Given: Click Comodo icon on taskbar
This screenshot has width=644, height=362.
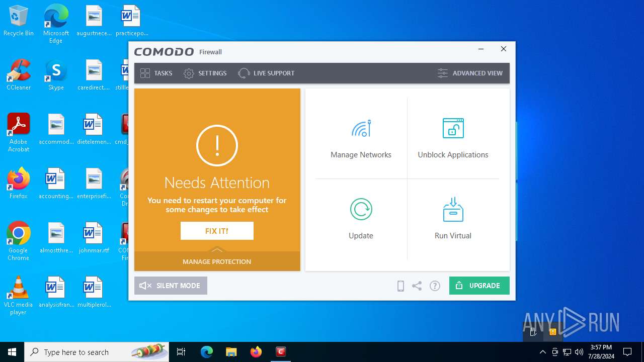Looking at the screenshot, I should coord(281,352).
